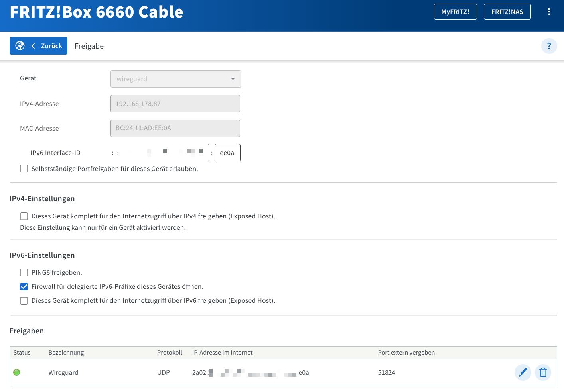Click the MAC-Adresse input field

(175, 128)
